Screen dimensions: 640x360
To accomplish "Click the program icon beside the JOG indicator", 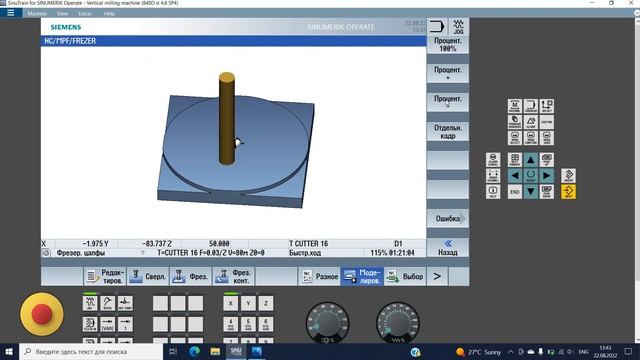I will coord(436,27).
